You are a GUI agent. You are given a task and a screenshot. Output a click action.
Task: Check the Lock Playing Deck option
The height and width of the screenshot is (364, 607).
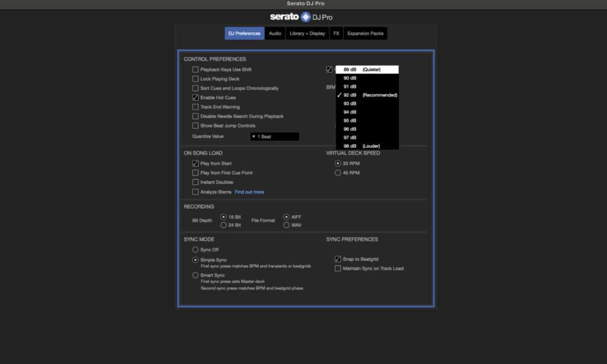[x=195, y=78]
